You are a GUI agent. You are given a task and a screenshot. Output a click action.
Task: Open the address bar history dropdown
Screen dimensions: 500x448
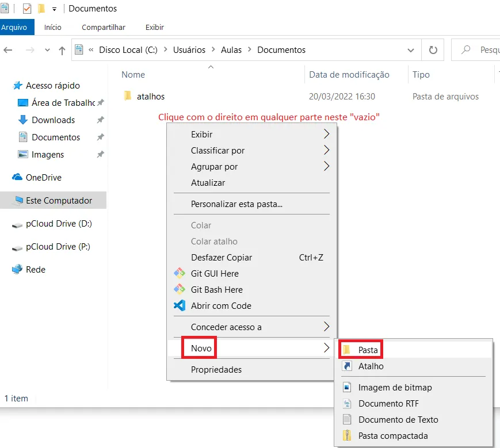[x=411, y=51]
